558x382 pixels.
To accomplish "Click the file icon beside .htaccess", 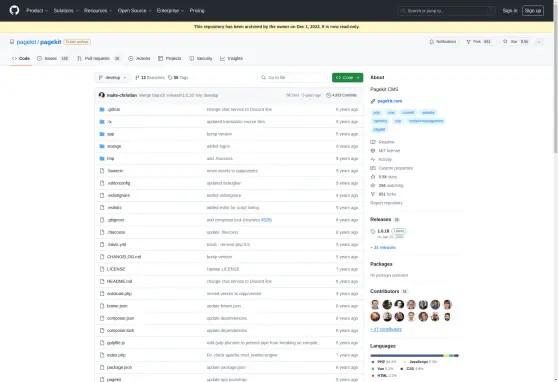I will pyautogui.click(x=102, y=232).
